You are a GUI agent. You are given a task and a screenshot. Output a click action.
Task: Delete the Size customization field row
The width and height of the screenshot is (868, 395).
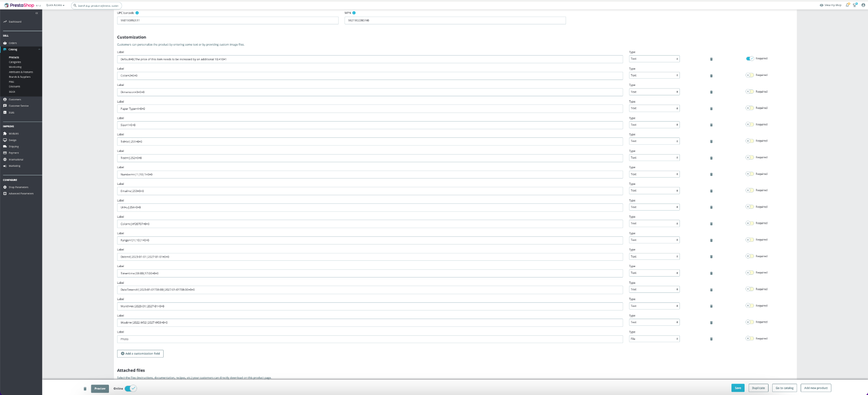[711, 125]
